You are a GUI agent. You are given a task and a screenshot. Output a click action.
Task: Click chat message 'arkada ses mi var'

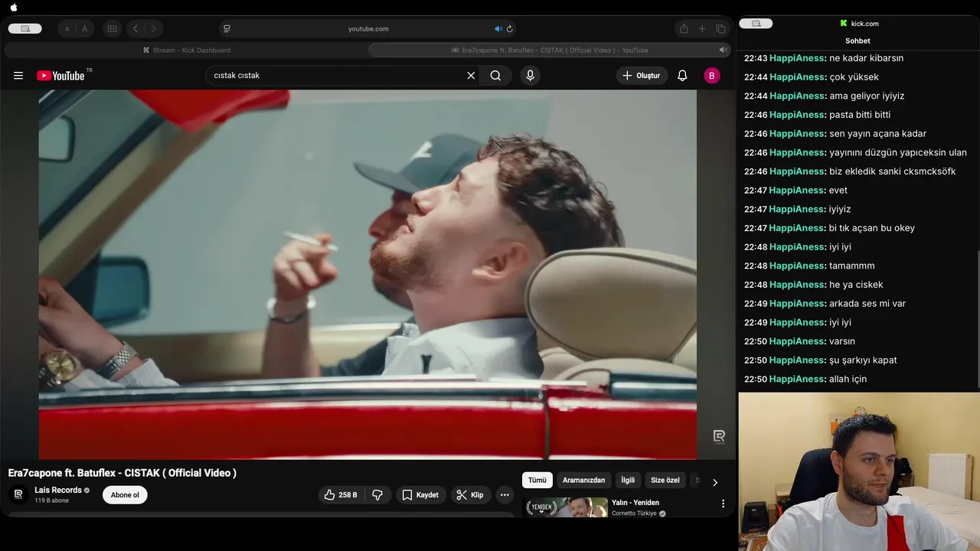[867, 304]
